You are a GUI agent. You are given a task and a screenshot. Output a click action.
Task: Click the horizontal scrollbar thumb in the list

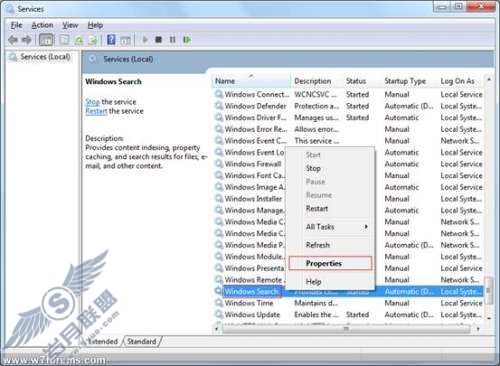pyautogui.click(x=346, y=329)
